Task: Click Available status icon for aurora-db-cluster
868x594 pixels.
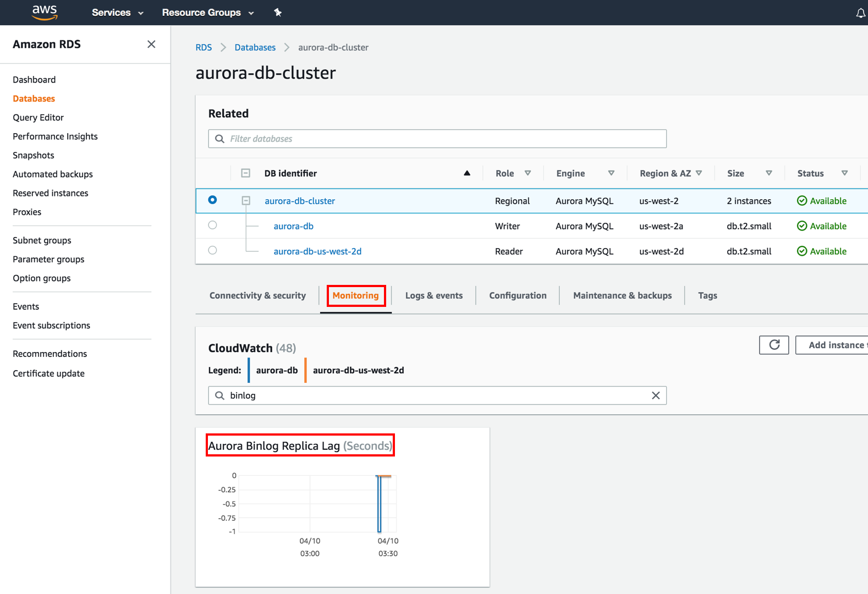Action: 802,201
